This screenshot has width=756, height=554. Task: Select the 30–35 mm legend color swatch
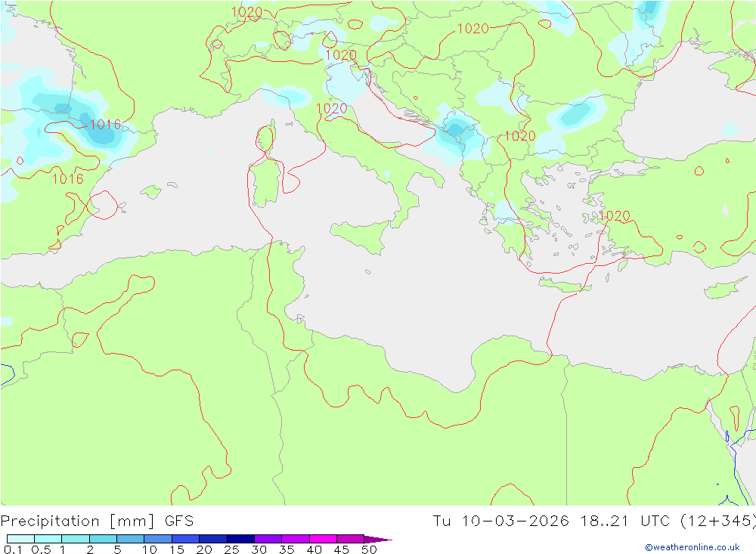click(x=268, y=539)
